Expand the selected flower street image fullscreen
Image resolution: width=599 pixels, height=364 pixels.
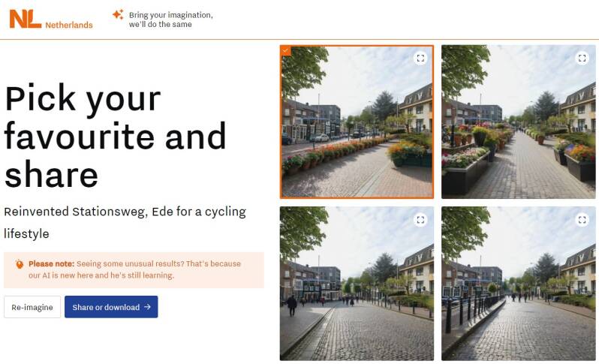[420, 58]
